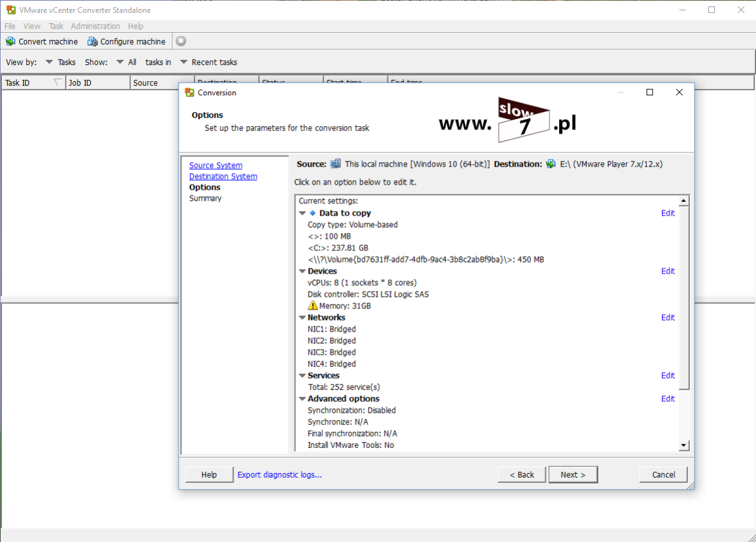Image resolution: width=756 pixels, height=542 pixels.
Task: Go to the Destination System step
Action: [223, 176]
